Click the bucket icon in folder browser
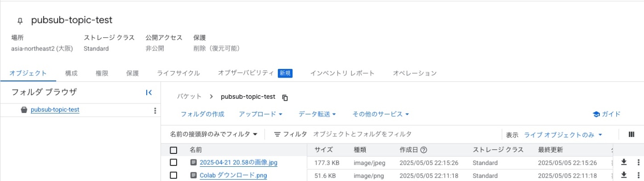This screenshot has width=644, height=181. (x=24, y=110)
